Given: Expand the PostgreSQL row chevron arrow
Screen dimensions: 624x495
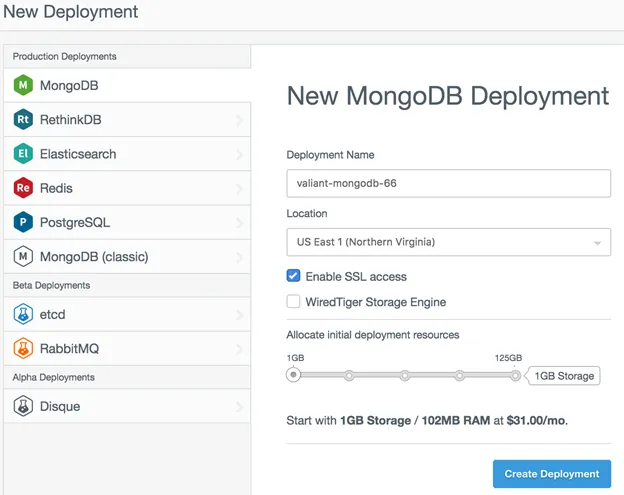Looking at the screenshot, I should (239, 223).
